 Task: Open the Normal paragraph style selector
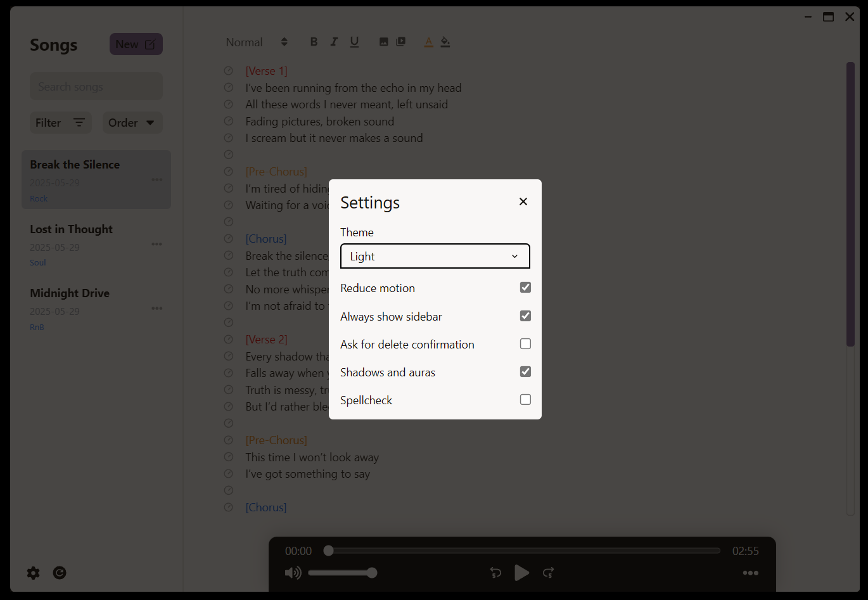[255, 42]
